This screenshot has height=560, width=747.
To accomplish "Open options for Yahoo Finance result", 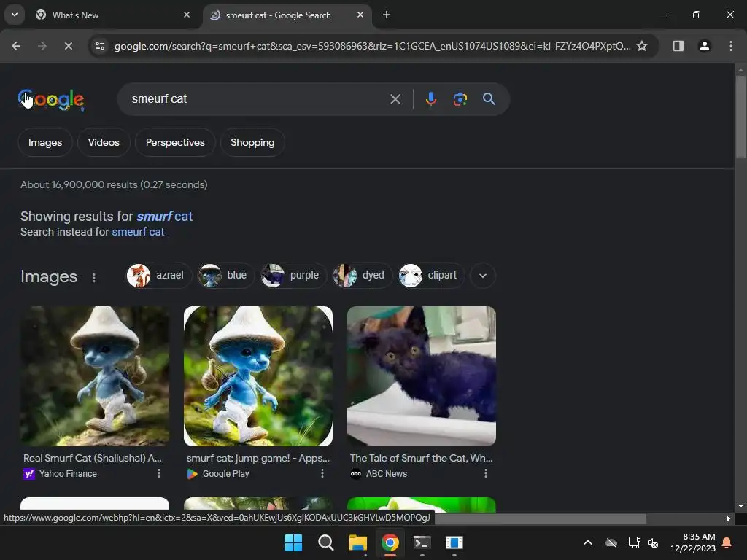I will tap(158, 473).
